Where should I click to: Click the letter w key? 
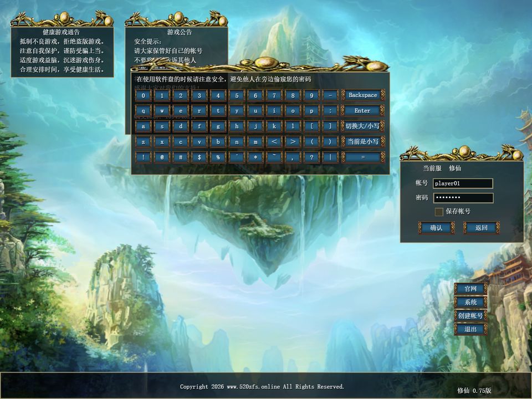162,111
